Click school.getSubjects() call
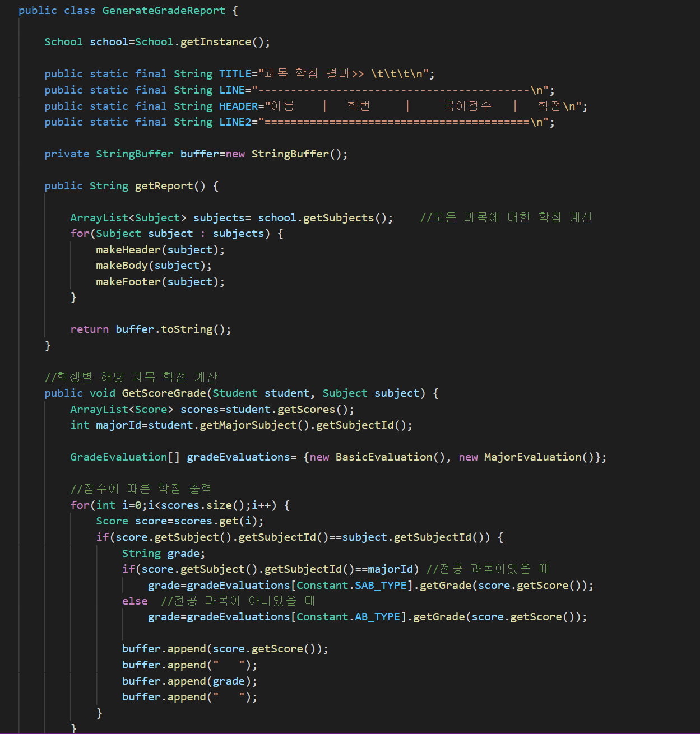This screenshot has height=734, width=700. (x=322, y=218)
